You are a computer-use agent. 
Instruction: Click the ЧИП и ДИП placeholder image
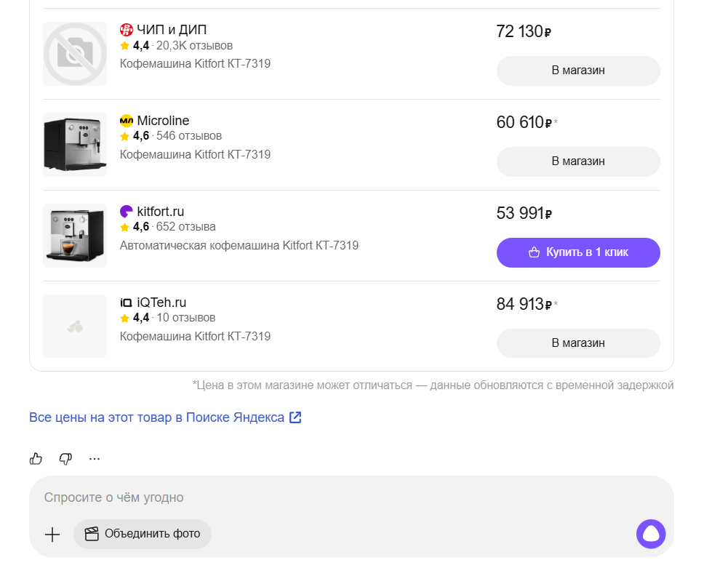pos(75,54)
